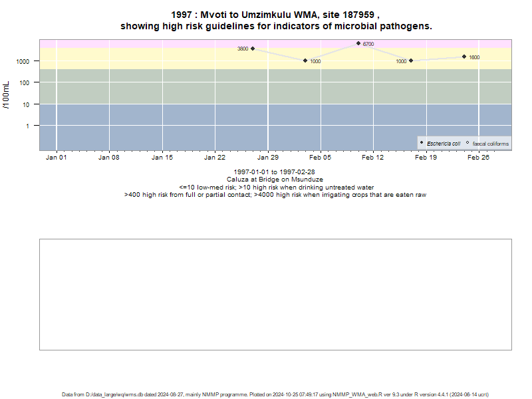Click the subtitle 'showing high risk guidelines' line
532x399 pixels.
[276, 26]
